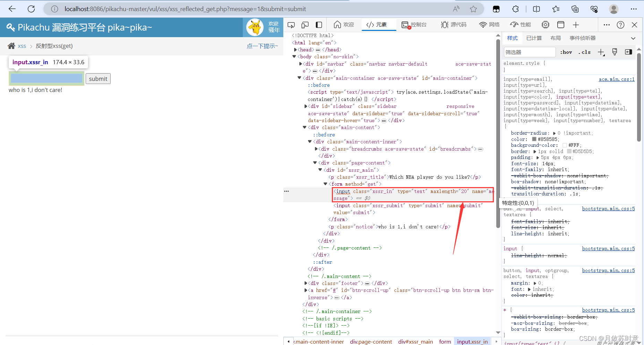Add more tools with plus icon
This screenshot has width=644, height=345.
[x=576, y=25]
